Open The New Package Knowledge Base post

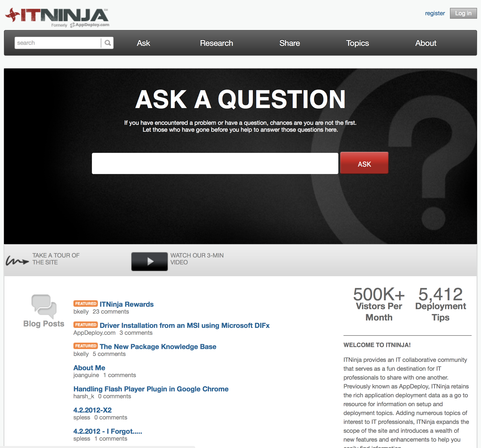[x=158, y=347]
